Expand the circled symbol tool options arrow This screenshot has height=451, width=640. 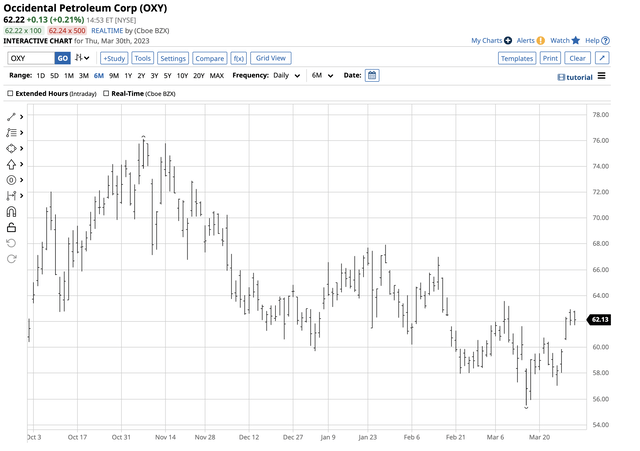pos(21,180)
